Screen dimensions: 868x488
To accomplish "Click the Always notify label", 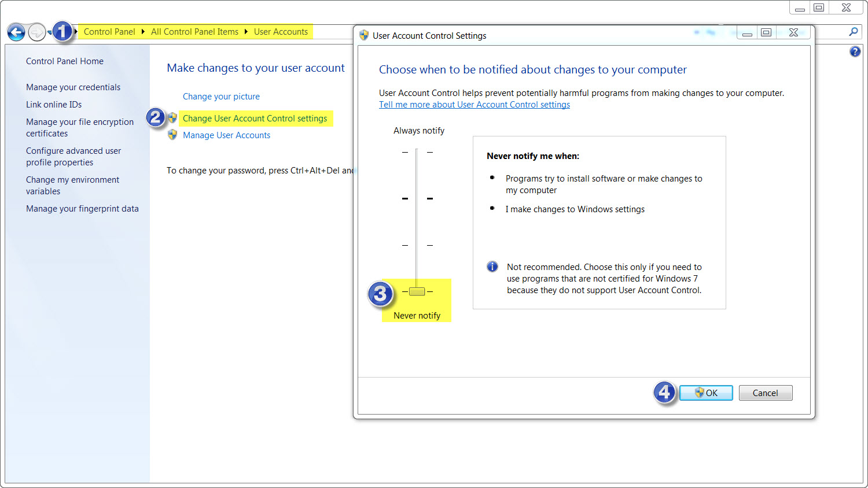I will (x=419, y=131).
